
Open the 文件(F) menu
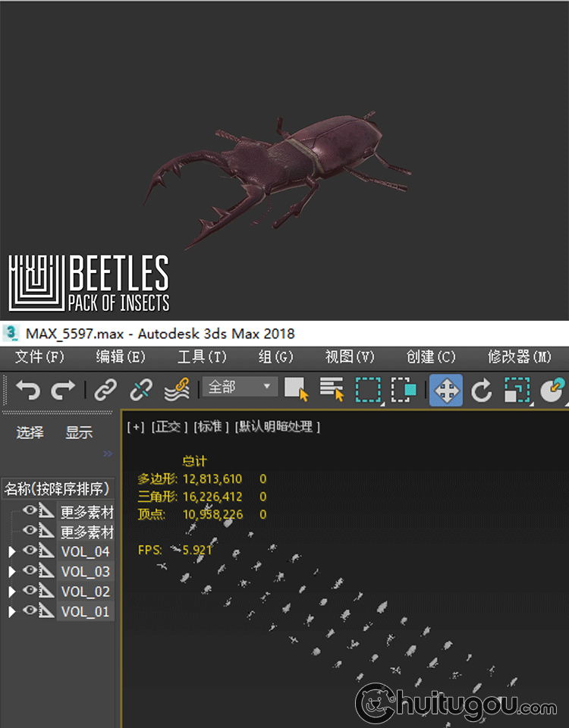click(x=39, y=356)
